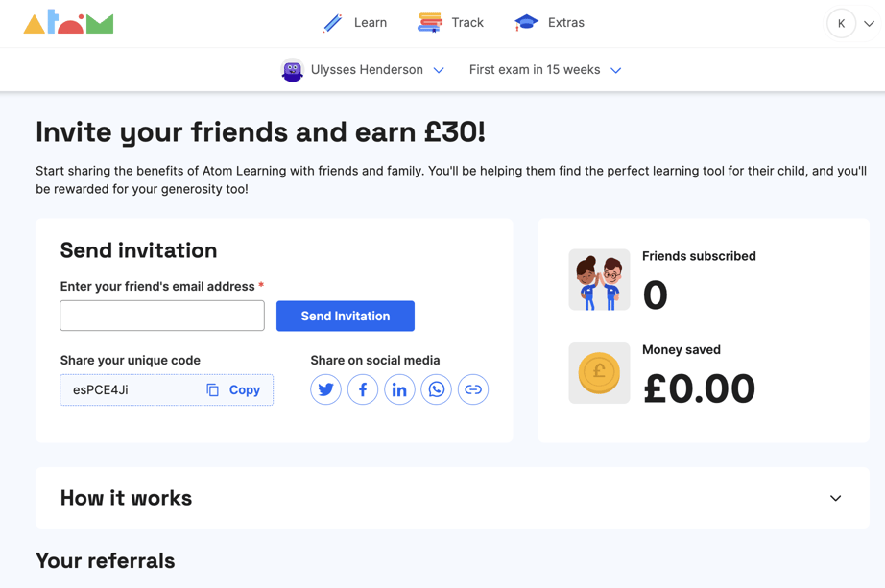Open the First exam in 15 weeks dropdown

coord(545,70)
